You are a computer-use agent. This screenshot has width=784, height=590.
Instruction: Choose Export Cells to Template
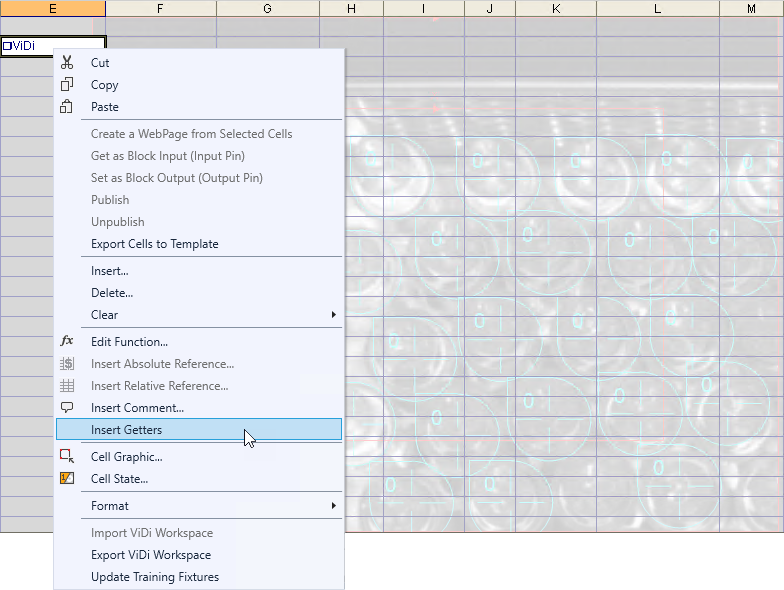click(154, 244)
